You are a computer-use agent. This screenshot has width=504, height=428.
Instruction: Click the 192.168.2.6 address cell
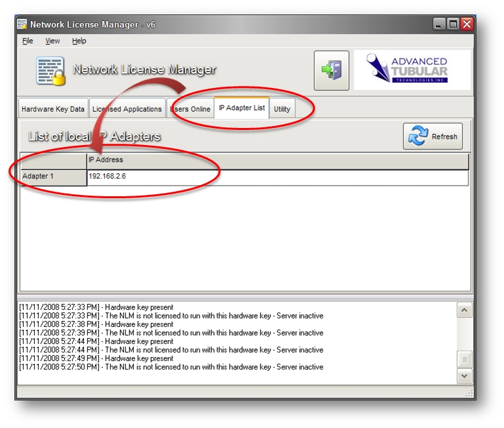(x=278, y=177)
